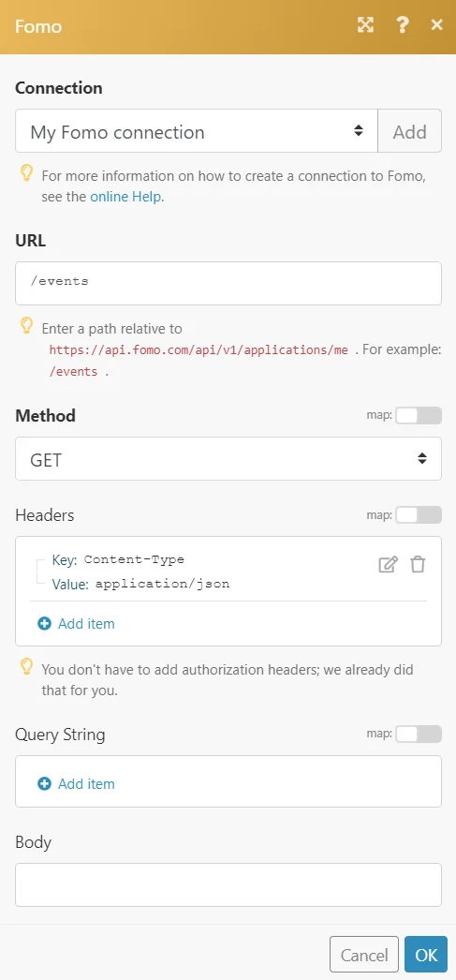The height and width of the screenshot is (980, 456).
Task: Click the Cancel button
Action: click(364, 955)
